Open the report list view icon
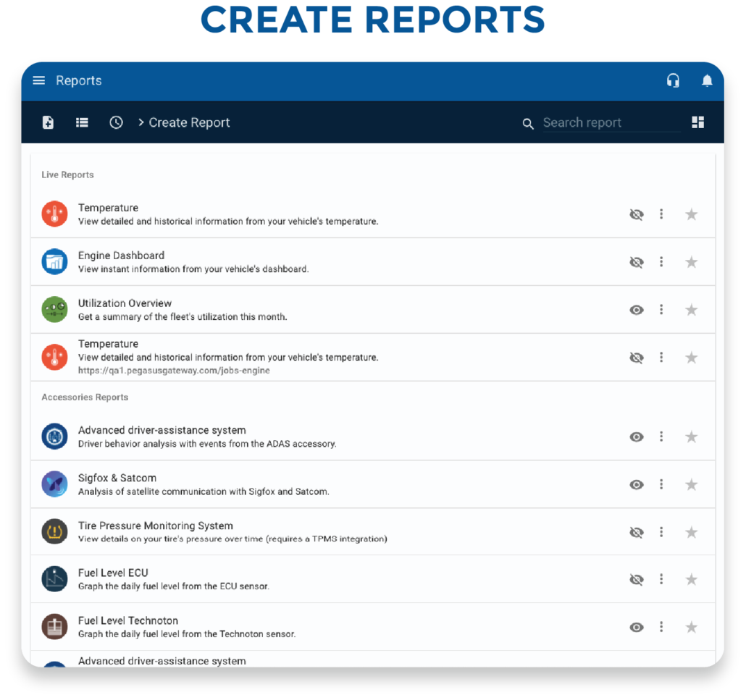 pos(82,122)
